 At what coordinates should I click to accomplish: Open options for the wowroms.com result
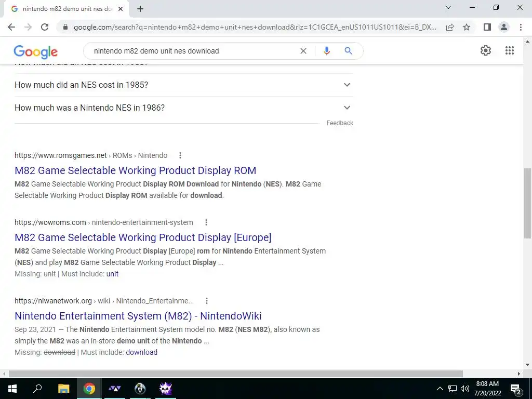click(x=206, y=222)
